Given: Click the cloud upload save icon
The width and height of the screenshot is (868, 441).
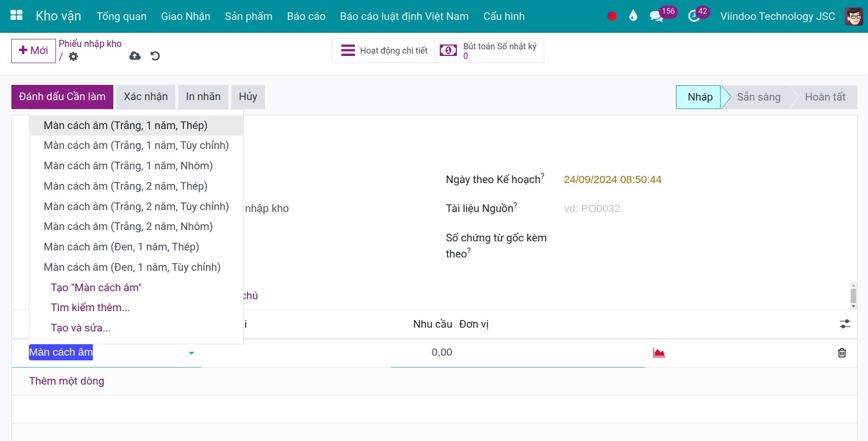Looking at the screenshot, I should (x=135, y=56).
